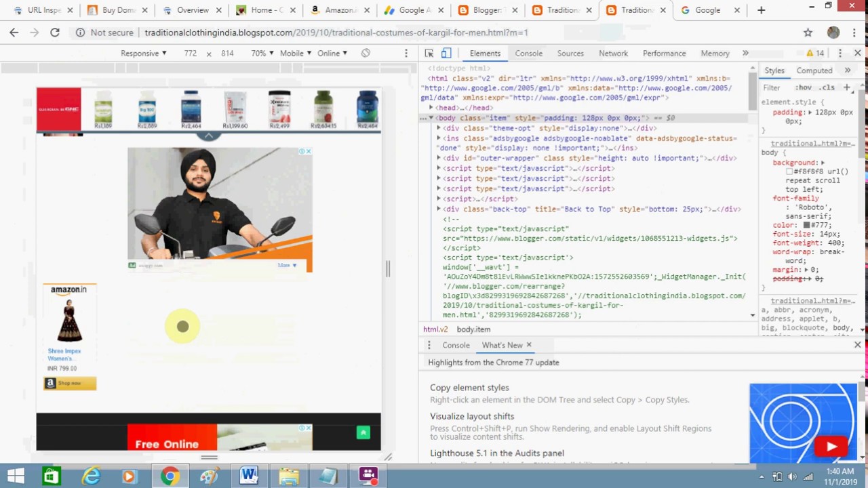Switch to the Google browser tab
This screenshot has height=488, width=868.
pyautogui.click(x=707, y=10)
